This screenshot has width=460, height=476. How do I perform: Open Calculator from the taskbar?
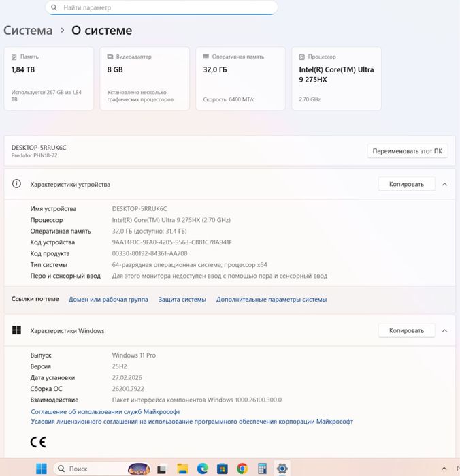tap(262, 469)
